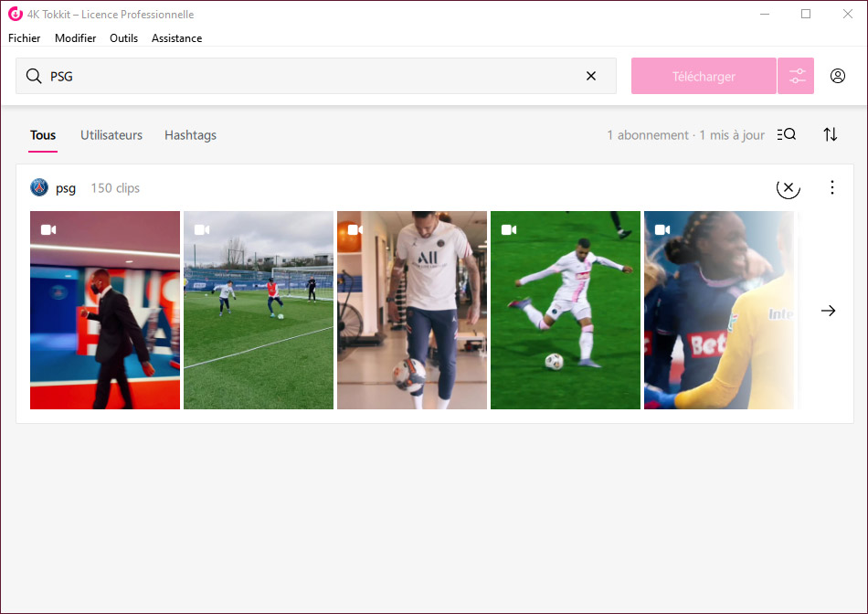Click the 4K Tokkit app logo

click(15, 14)
